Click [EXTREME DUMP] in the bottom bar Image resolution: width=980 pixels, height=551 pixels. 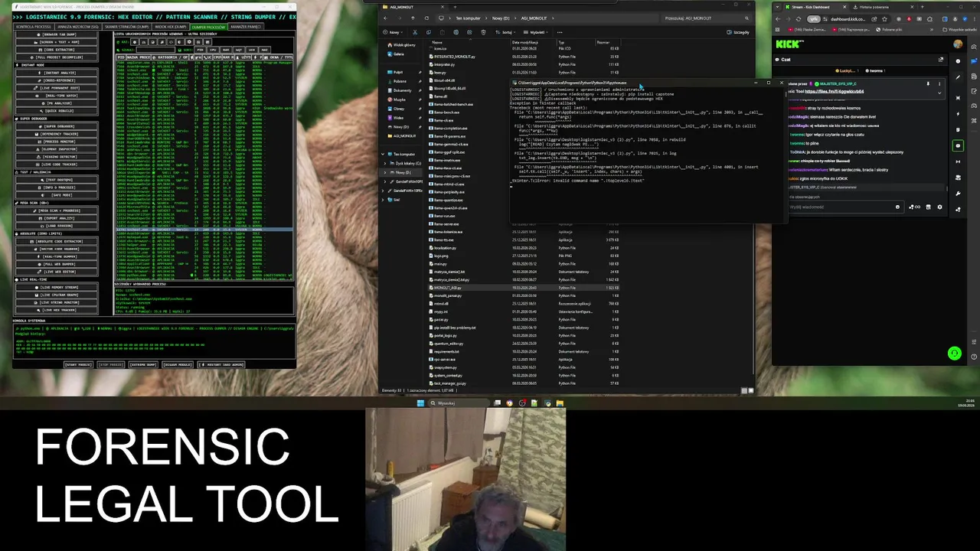[x=143, y=365]
